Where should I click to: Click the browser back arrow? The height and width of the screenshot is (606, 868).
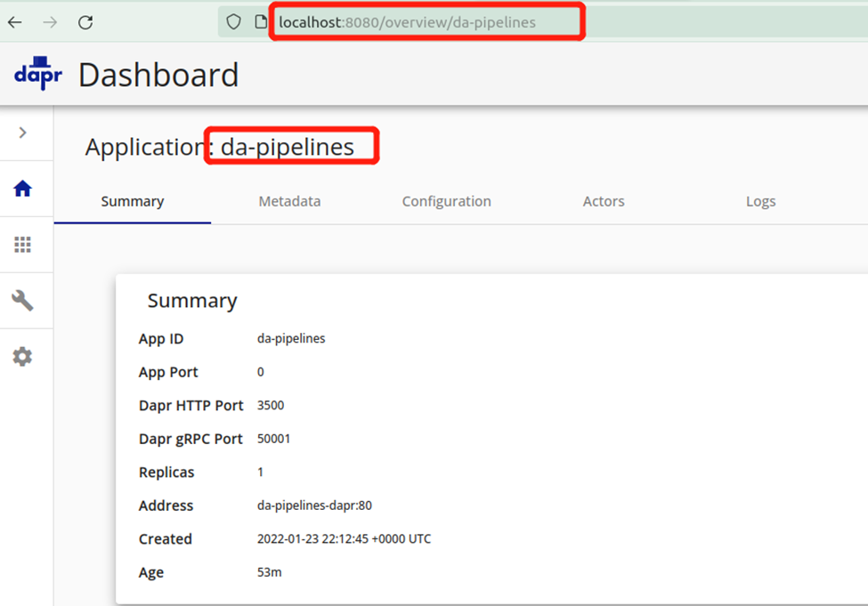click(15, 22)
